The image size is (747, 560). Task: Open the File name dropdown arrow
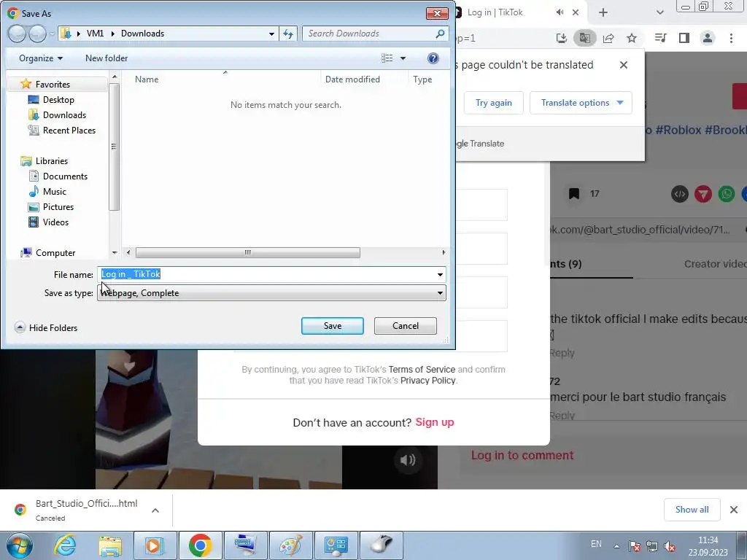click(440, 274)
